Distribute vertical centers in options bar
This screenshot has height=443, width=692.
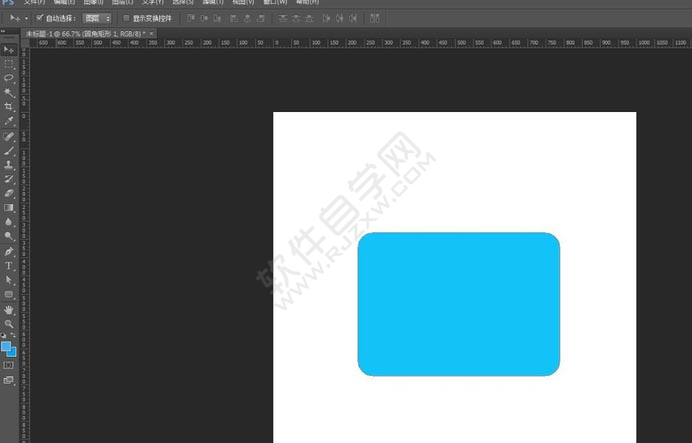tap(296, 18)
